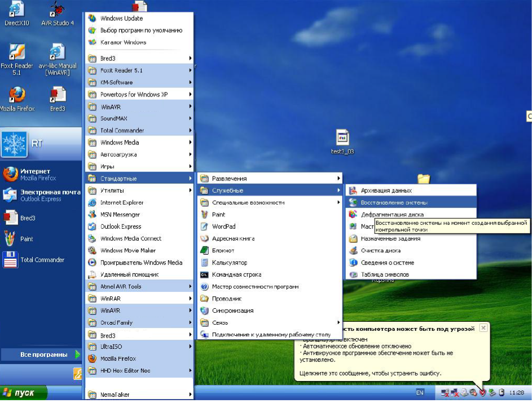The image size is (532, 403).
Task: Expand SoundMAX submenu
Action: 139,118
